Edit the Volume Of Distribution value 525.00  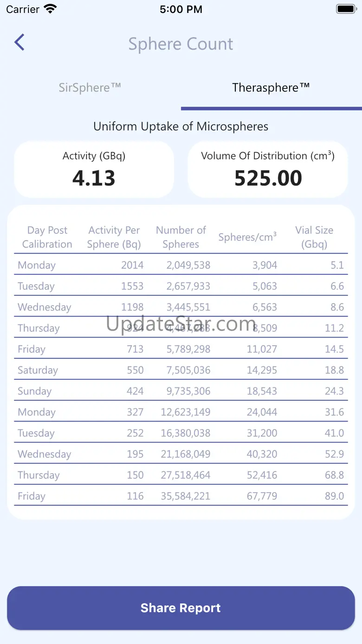click(268, 178)
